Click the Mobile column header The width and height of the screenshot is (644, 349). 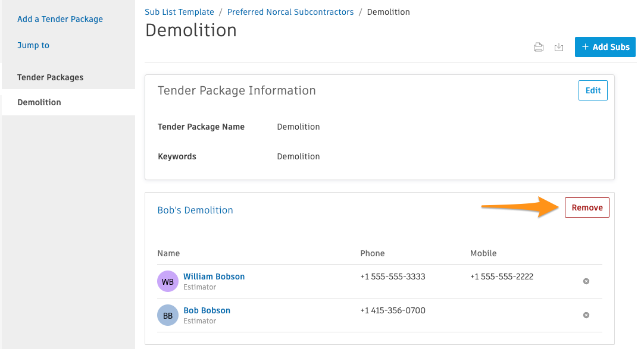483,253
